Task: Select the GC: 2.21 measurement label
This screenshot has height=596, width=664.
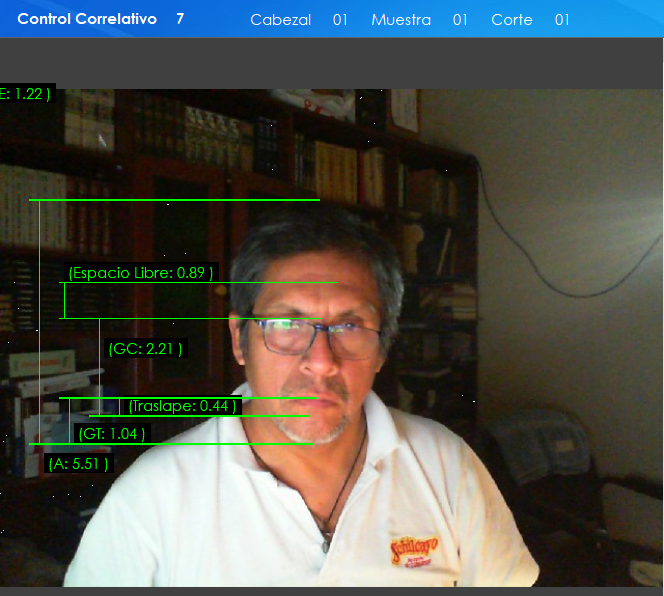Action: [x=145, y=349]
